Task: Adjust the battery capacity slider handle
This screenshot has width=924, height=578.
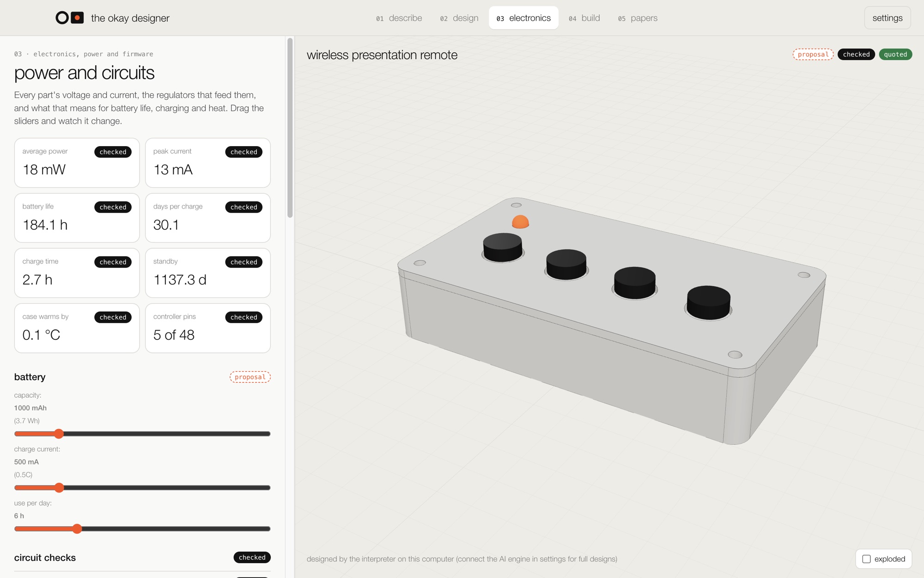Action: [59, 434]
